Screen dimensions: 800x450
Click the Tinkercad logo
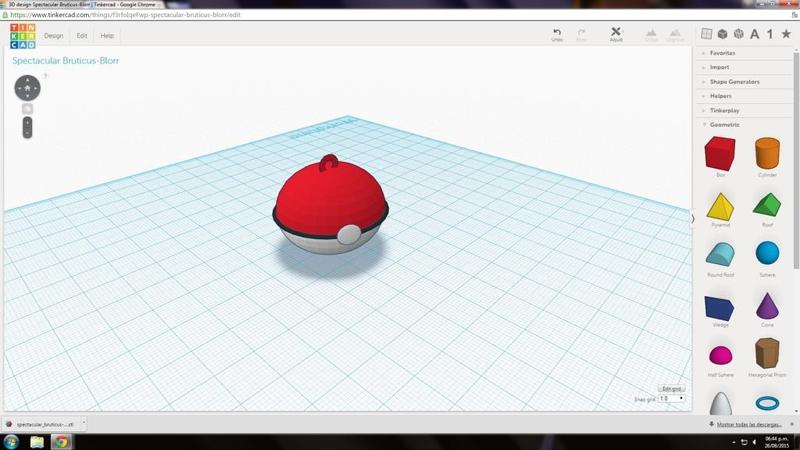coord(23,36)
